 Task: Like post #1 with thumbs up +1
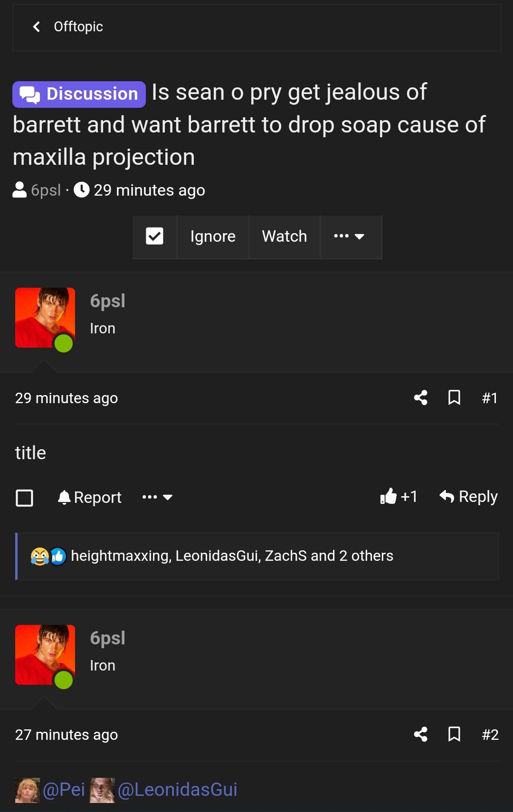tap(399, 497)
